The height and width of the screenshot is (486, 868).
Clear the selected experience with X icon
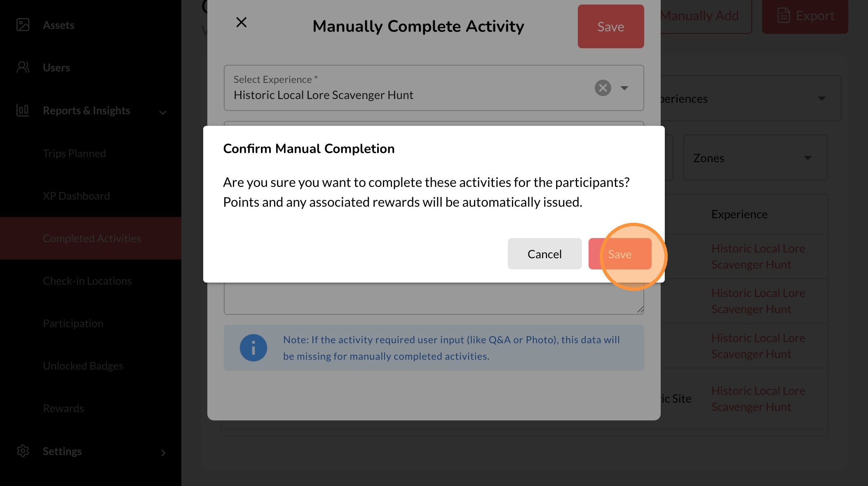pos(603,88)
